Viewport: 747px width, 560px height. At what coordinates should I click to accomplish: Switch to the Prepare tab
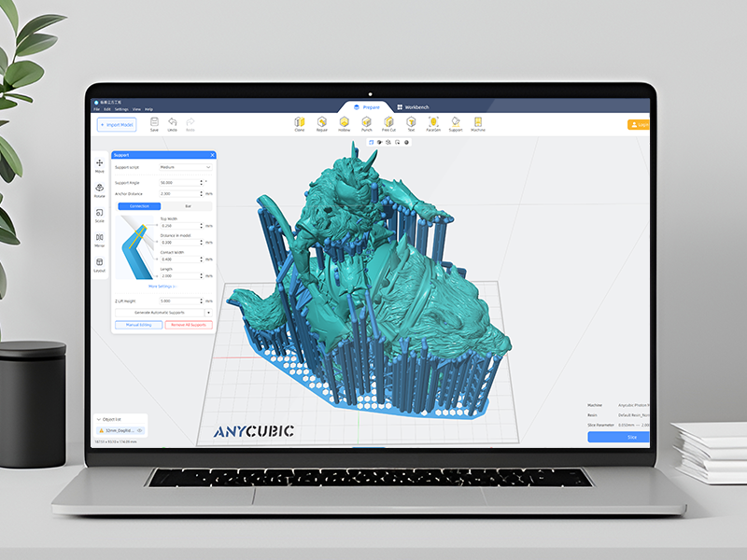pyautogui.click(x=367, y=107)
